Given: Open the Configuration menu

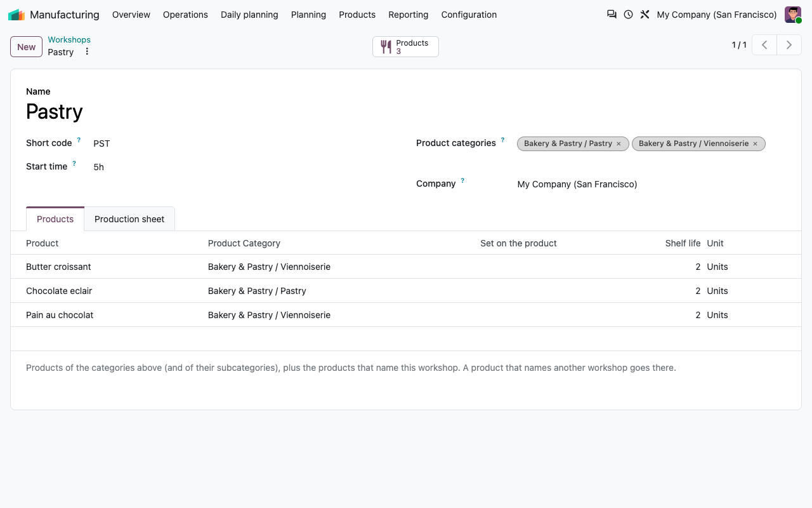Looking at the screenshot, I should point(469,15).
